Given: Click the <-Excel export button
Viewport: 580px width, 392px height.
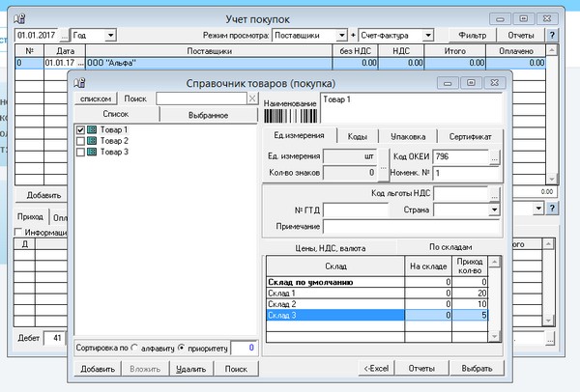Looking at the screenshot, I should click(x=375, y=369).
